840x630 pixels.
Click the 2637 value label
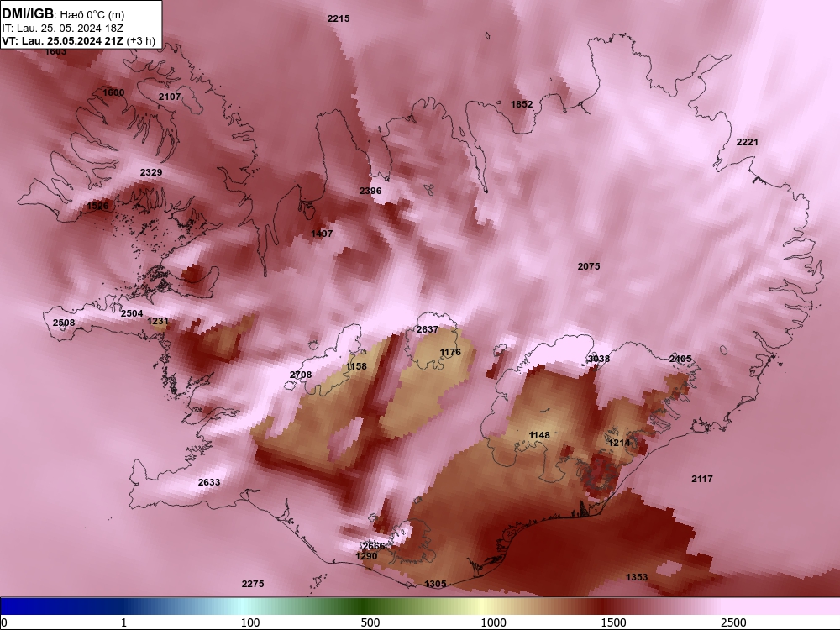[428, 329]
